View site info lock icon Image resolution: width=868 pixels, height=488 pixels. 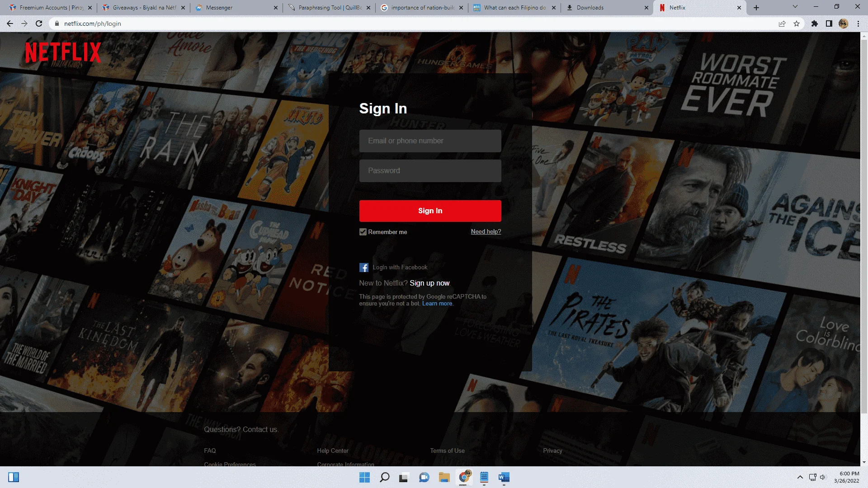pyautogui.click(x=57, y=23)
